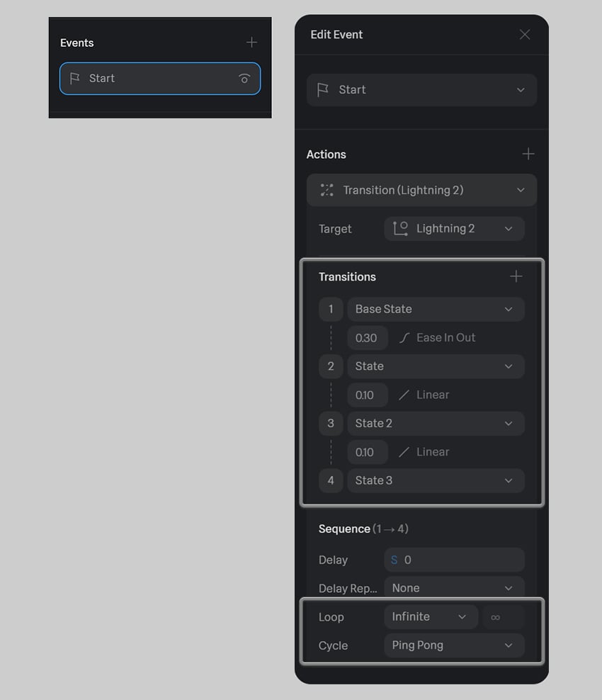The width and height of the screenshot is (602, 700).
Task: Change Cycle from Ping Pong
Action: click(x=454, y=645)
